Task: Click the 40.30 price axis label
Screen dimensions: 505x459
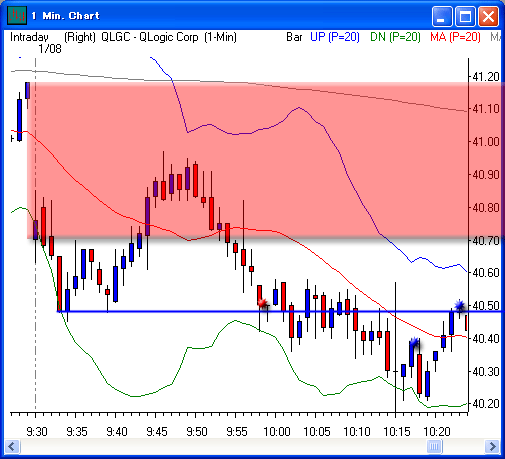Action: tap(486, 371)
